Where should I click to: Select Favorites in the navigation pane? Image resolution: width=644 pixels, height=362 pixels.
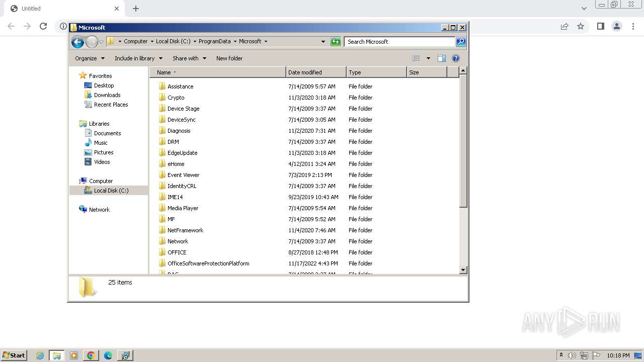click(100, 76)
